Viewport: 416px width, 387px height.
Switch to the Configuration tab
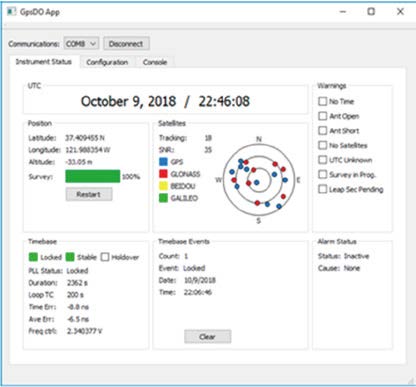click(107, 62)
